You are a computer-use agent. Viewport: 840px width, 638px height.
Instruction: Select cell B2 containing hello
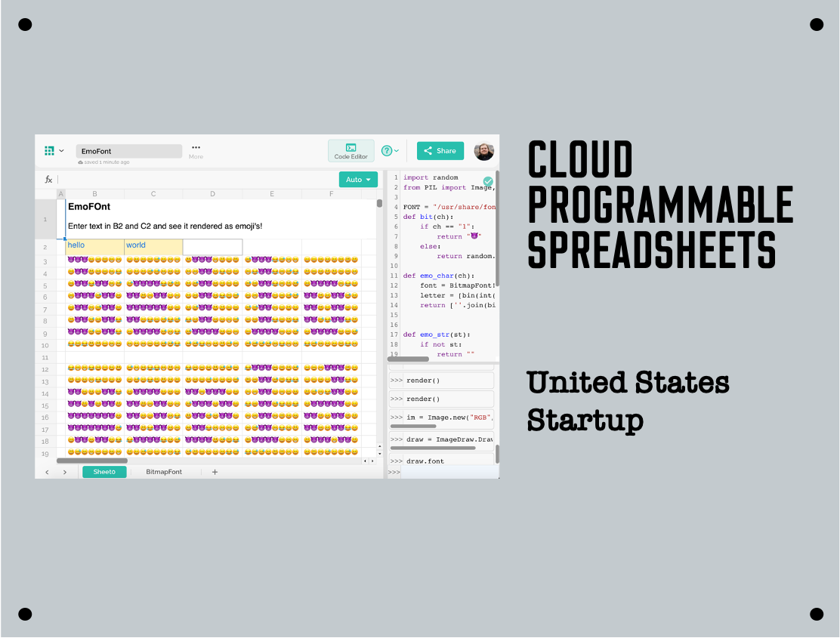[95, 246]
